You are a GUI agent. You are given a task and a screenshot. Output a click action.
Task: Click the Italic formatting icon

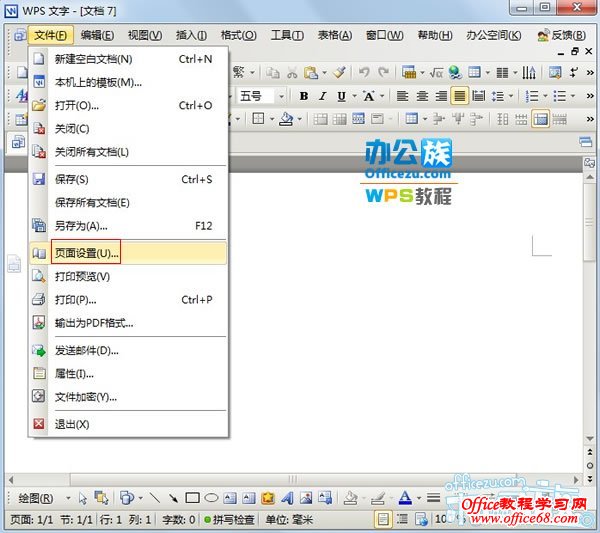click(x=322, y=96)
